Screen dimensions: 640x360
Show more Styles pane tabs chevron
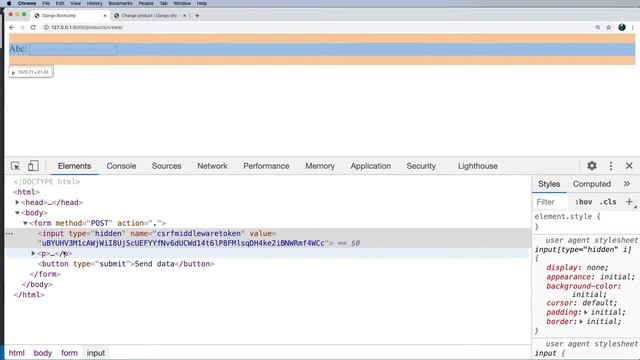click(x=627, y=184)
